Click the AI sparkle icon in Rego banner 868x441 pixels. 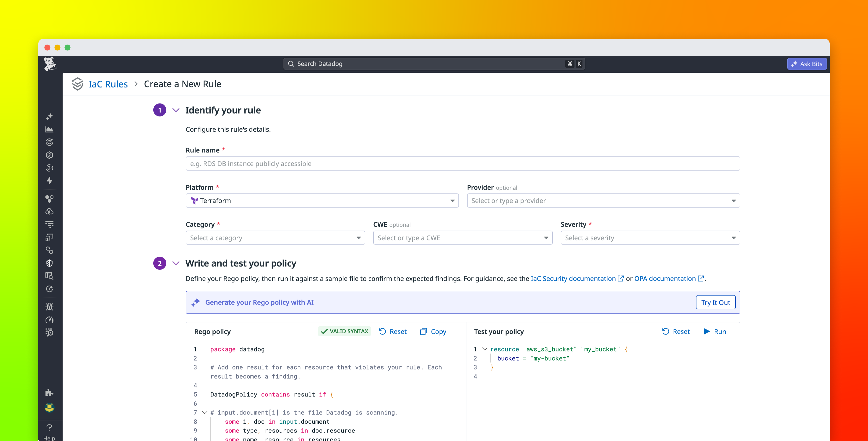196,302
